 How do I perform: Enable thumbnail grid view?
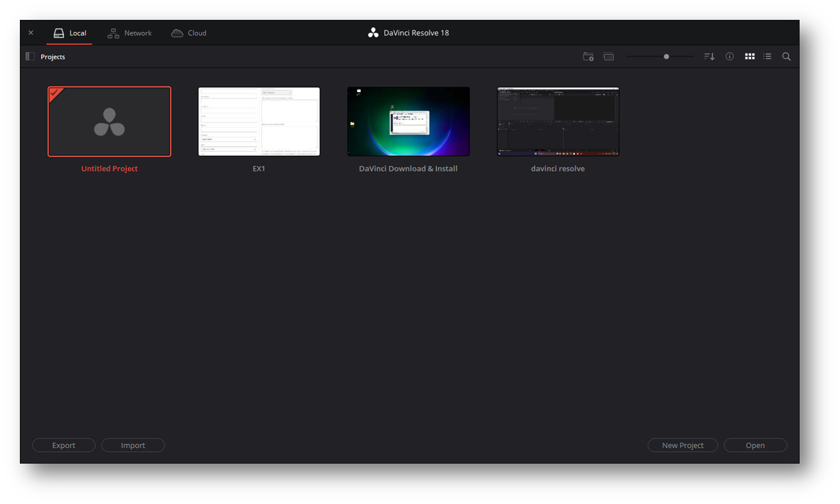(x=749, y=57)
